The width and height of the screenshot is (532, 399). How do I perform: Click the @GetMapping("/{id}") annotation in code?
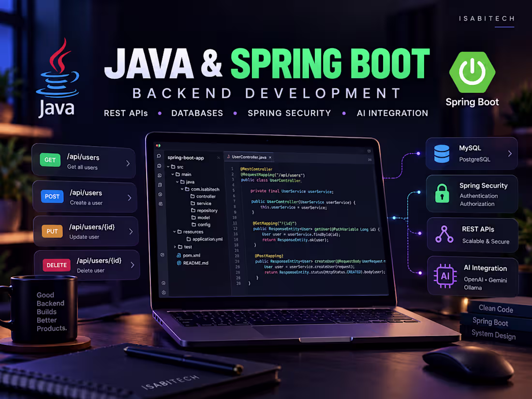point(275,223)
